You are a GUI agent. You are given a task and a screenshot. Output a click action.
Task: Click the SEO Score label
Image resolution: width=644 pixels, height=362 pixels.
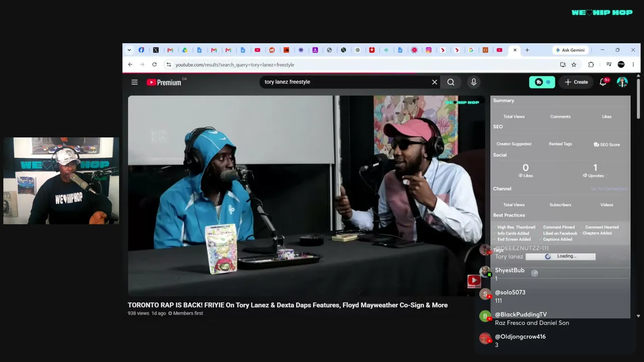(607, 144)
